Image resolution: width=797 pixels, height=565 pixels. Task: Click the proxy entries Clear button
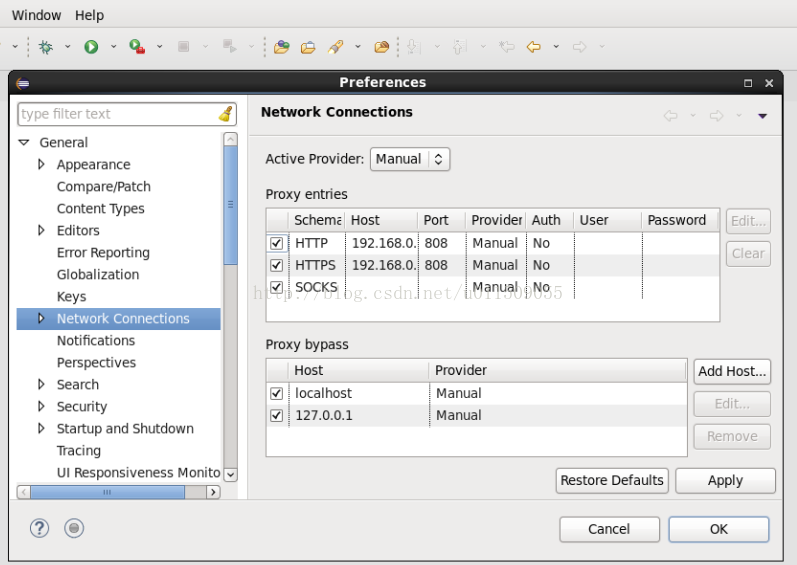pyautogui.click(x=748, y=254)
